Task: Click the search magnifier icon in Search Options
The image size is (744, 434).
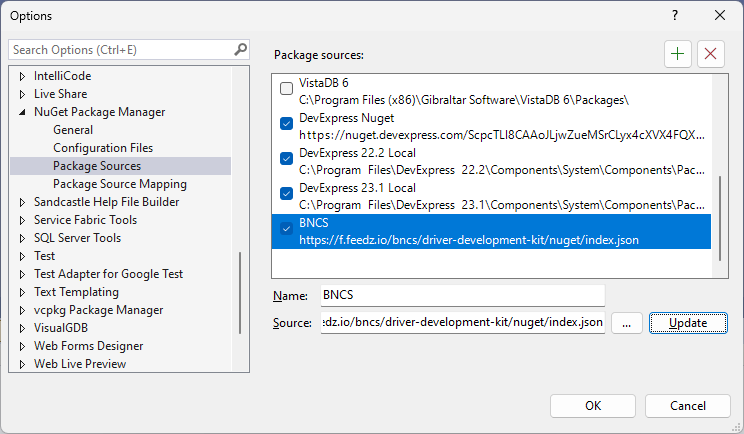Action: 240,49
